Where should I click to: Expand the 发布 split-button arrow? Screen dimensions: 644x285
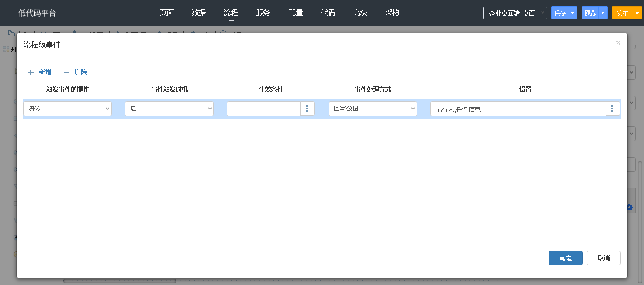pos(636,13)
